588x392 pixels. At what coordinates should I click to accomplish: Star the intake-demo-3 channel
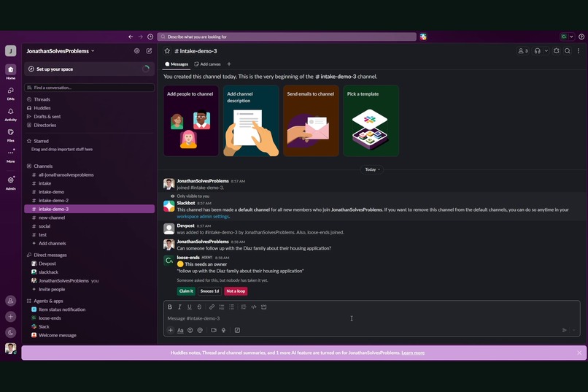167,51
